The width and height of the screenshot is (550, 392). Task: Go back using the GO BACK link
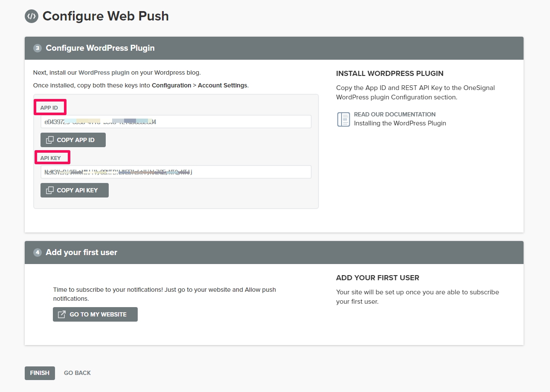77,373
